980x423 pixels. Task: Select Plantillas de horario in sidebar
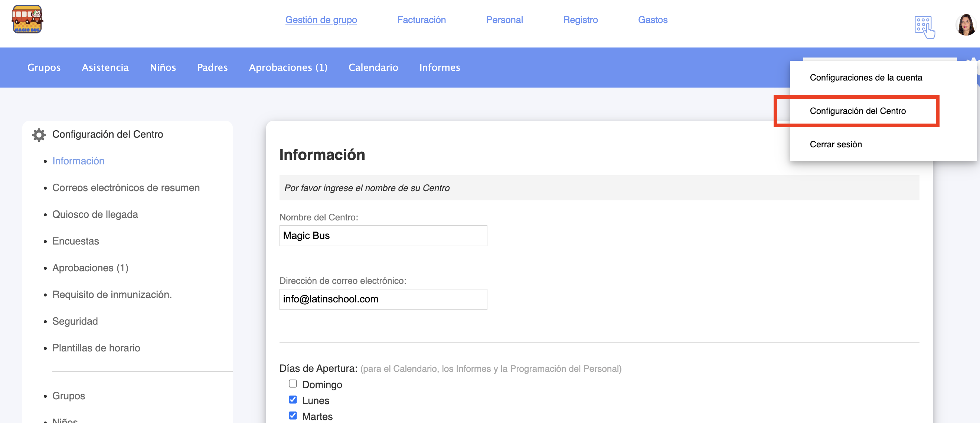pyautogui.click(x=96, y=348)
